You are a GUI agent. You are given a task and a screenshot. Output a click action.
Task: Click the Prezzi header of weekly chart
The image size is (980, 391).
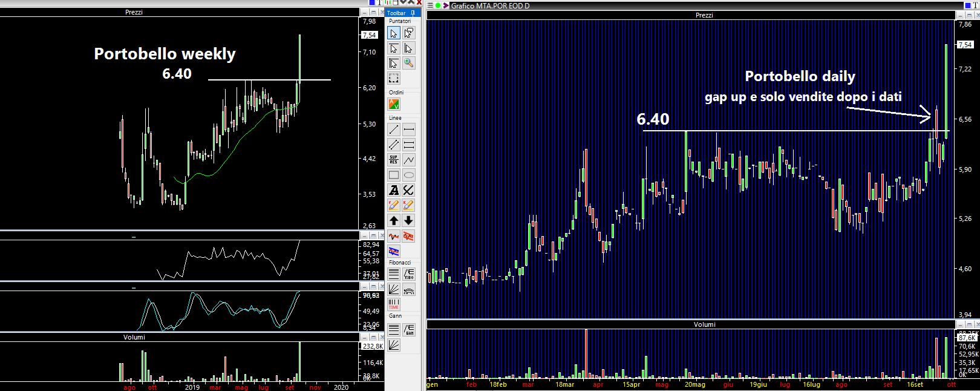point(134,12)
